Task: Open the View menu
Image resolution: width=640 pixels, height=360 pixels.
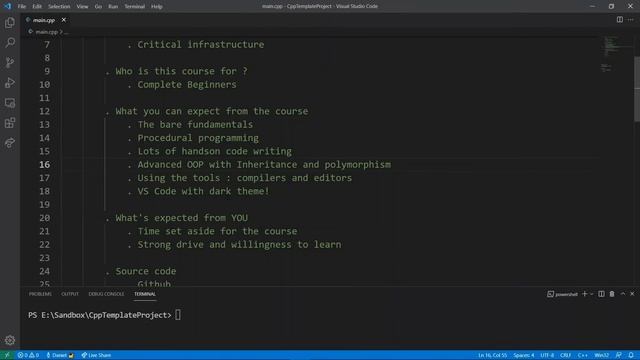Action: (82, 6)
